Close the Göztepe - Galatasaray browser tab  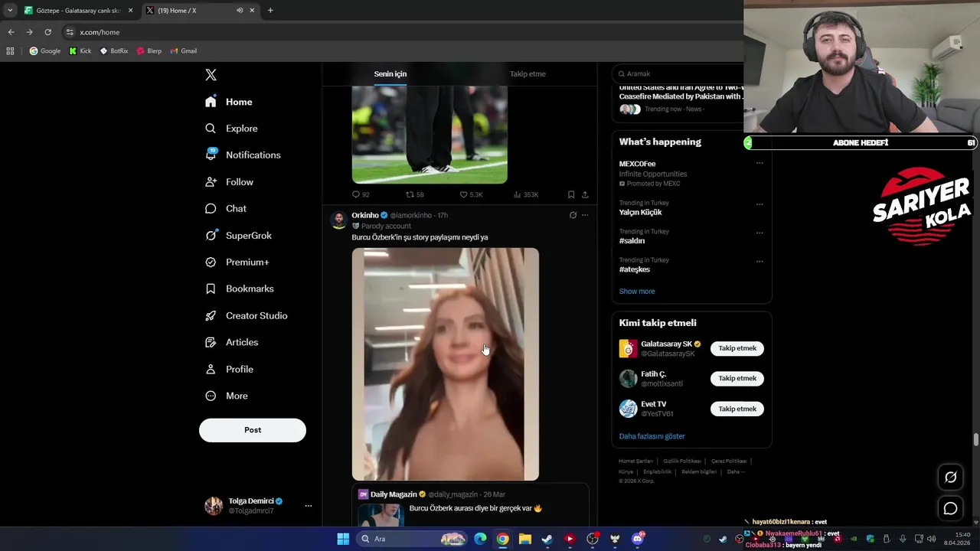click(x=130, y=11)
